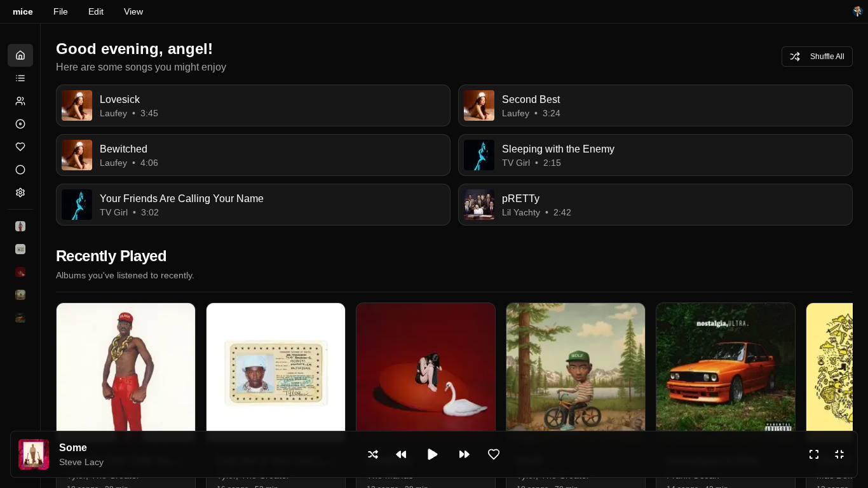Go back to the previous track

click(x=401, y=454)
